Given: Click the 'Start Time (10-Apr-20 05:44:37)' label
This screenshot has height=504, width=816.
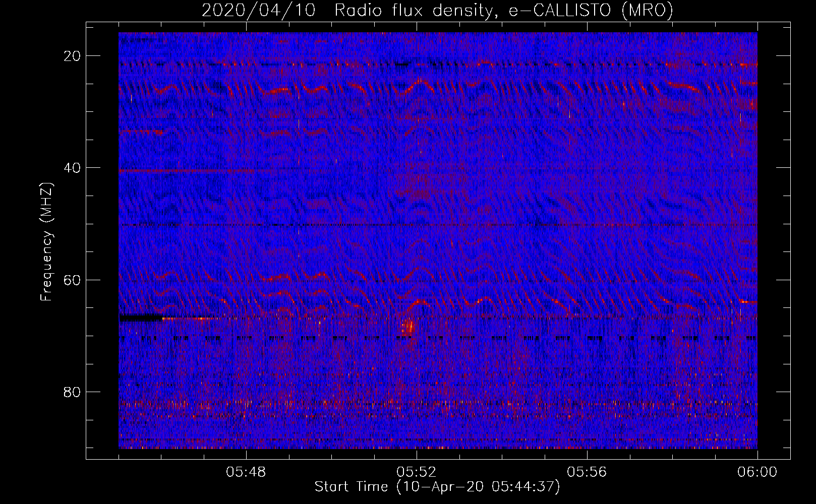Looking at the screenshot, I should 437,487.
